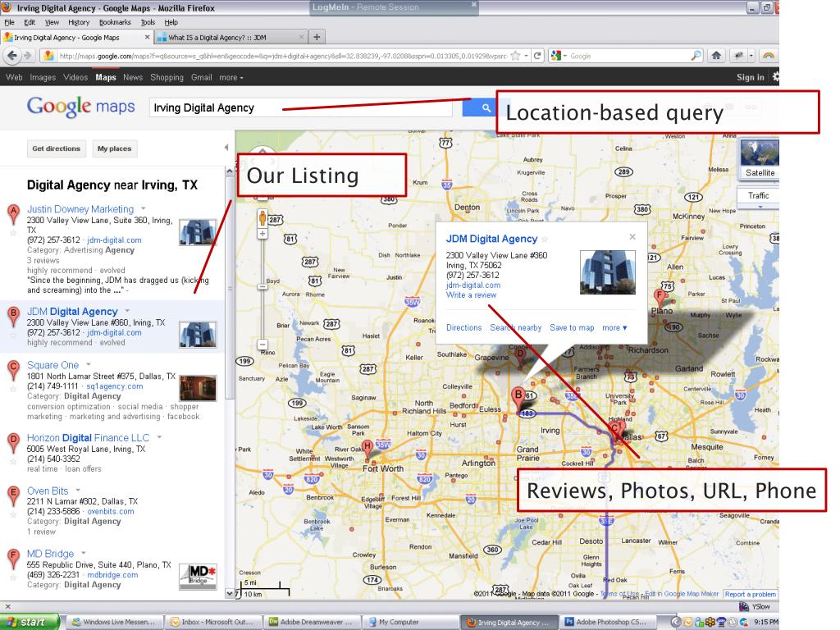The height and width of the screenshot is (630, 840).
Task: Switch to Inbox - Microsoft Outlook taskbar item
Action: pyautogui.click(x=212, y=622)
